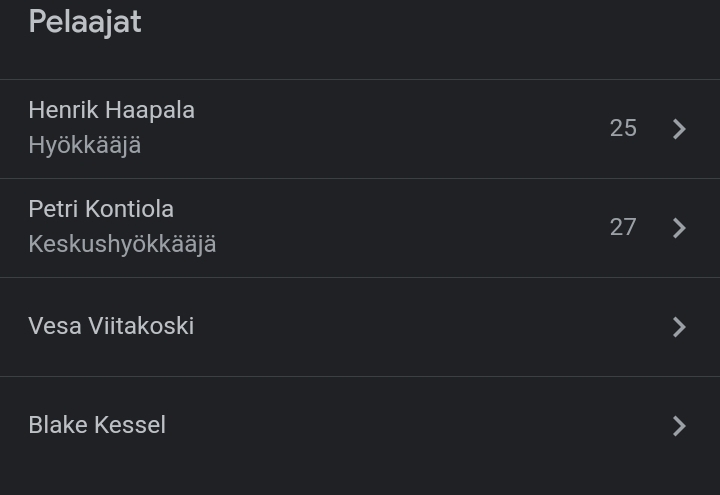Click the player name Henrik Haapala
The image size is (720, 495).
point(112,110)
